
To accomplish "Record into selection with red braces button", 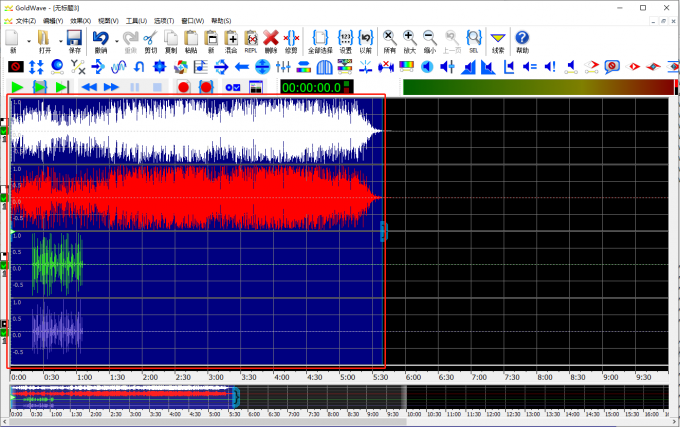I will pyautogui.click(x=206, y=87).
